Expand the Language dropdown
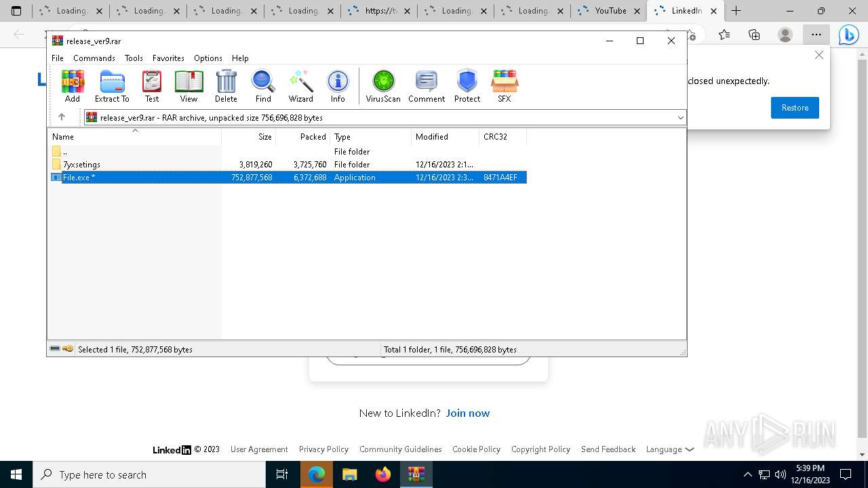The width and height of the screenshot is (868, 488). coord(670,449)
